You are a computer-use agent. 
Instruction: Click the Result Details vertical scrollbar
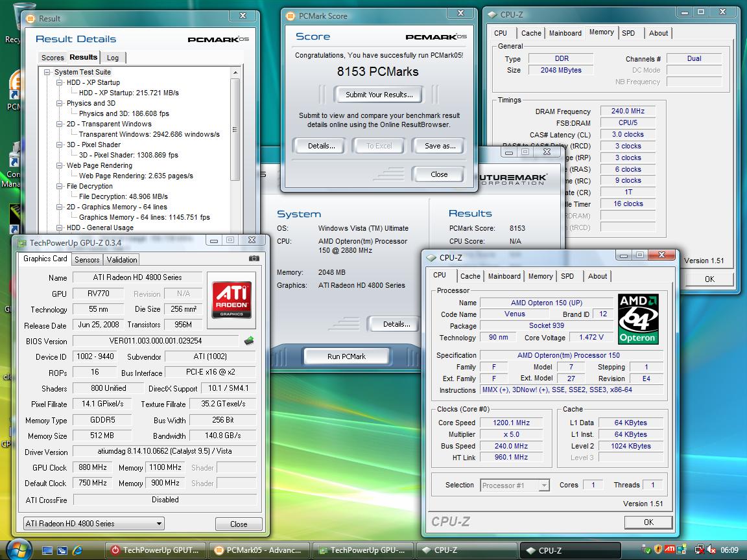pos(235,130)
